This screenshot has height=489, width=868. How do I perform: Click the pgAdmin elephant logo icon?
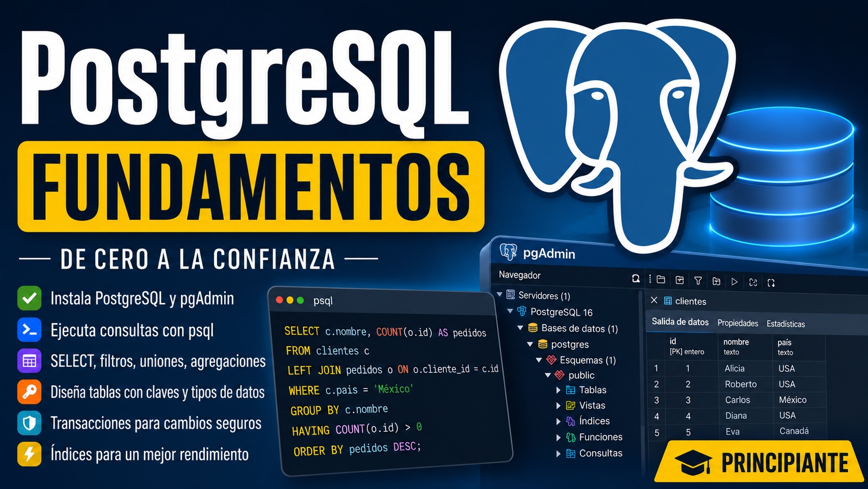(x=508, y=252)
